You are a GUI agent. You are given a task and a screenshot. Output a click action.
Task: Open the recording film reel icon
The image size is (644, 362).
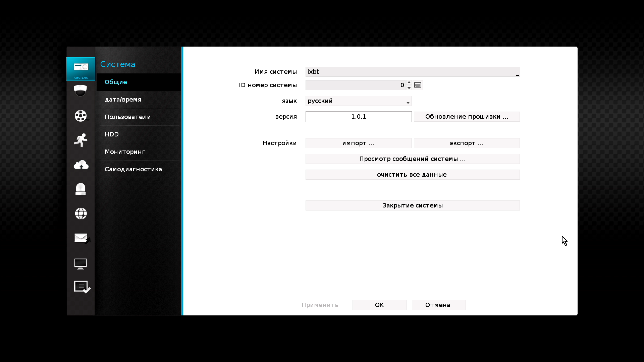pyautogui.click(x=80, y=116)
